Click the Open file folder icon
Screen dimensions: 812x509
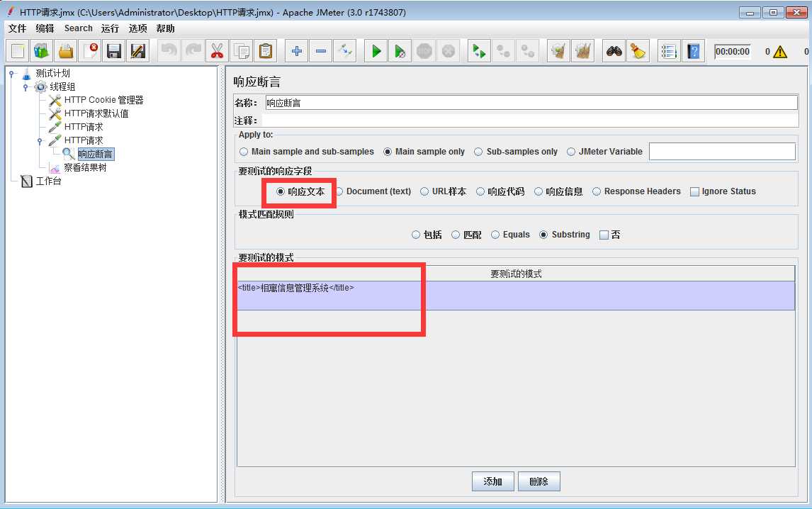(x=66, y=51)
